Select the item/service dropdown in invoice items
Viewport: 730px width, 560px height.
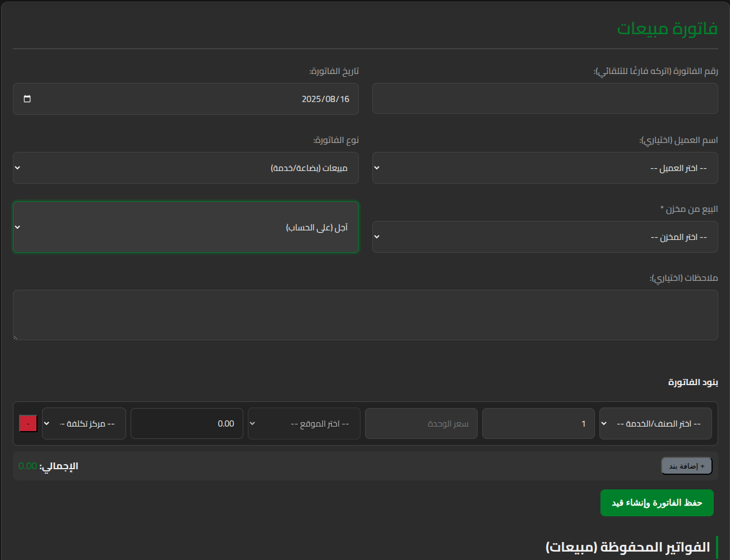tap(655, 424)
